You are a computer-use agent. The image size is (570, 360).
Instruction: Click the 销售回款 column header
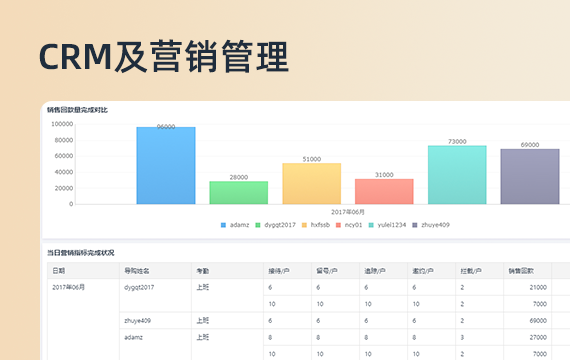pos(527,271)
